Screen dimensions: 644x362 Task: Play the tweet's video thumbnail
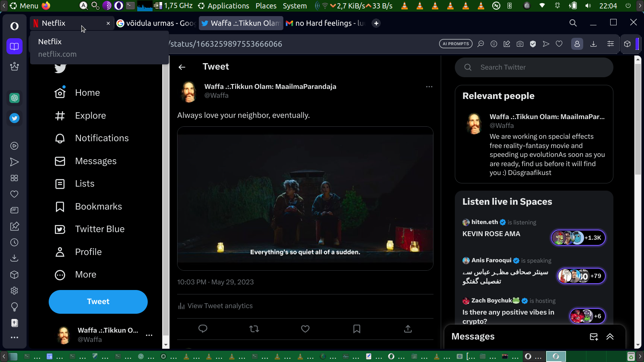305,199
